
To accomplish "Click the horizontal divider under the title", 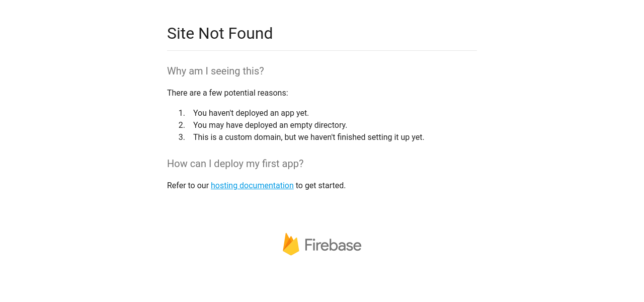I will click(322, 51).
